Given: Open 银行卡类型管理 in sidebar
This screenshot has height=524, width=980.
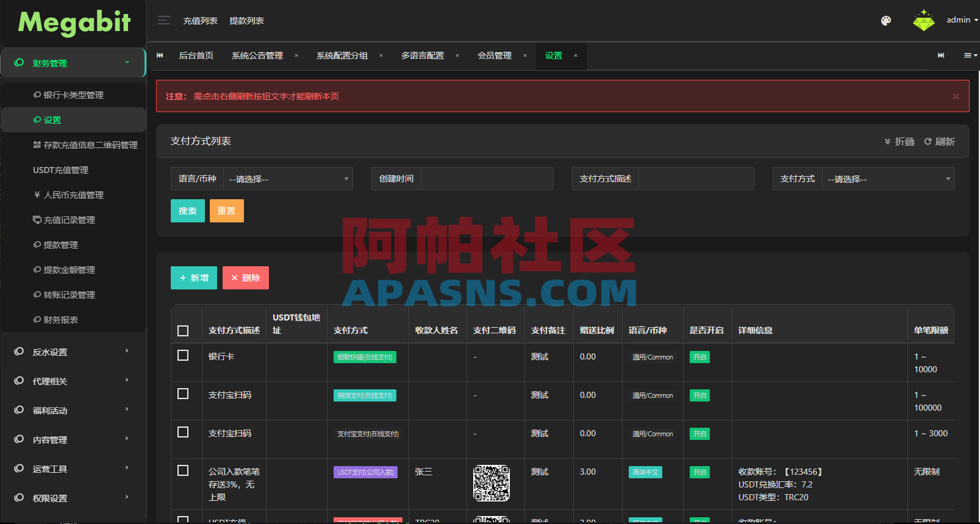Looking at the screenshot, I should (68, 95).
